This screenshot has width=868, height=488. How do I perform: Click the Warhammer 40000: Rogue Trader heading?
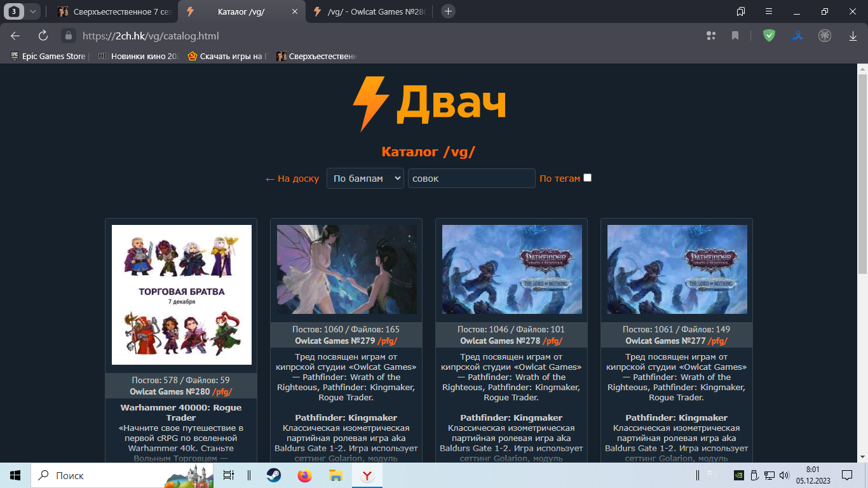(x=181, y=412)
